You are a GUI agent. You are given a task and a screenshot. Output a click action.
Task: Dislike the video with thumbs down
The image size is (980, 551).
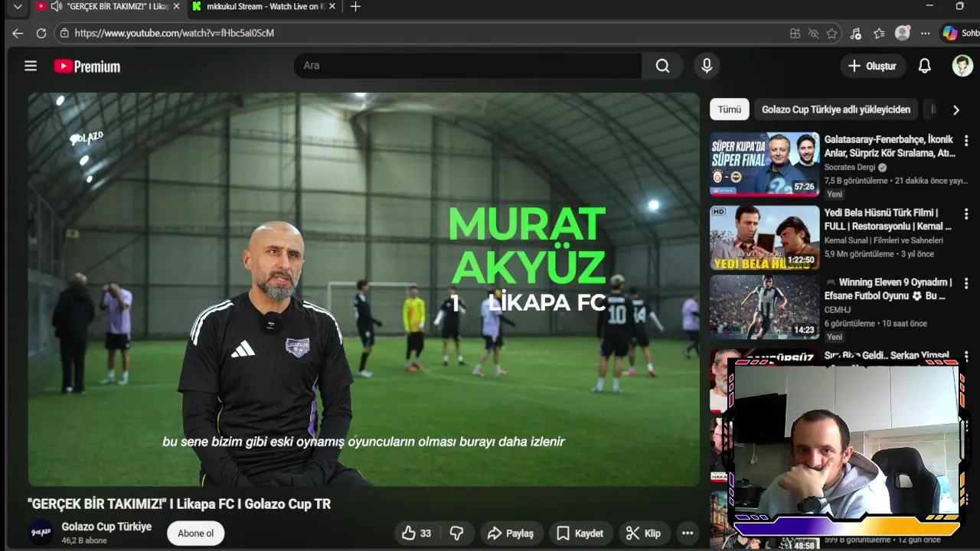pyautogui.click(x=456, y=533)
